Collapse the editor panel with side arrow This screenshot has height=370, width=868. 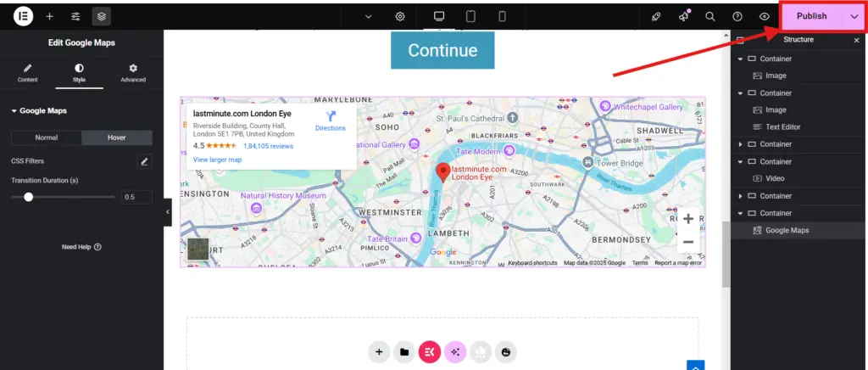point(168,211)
